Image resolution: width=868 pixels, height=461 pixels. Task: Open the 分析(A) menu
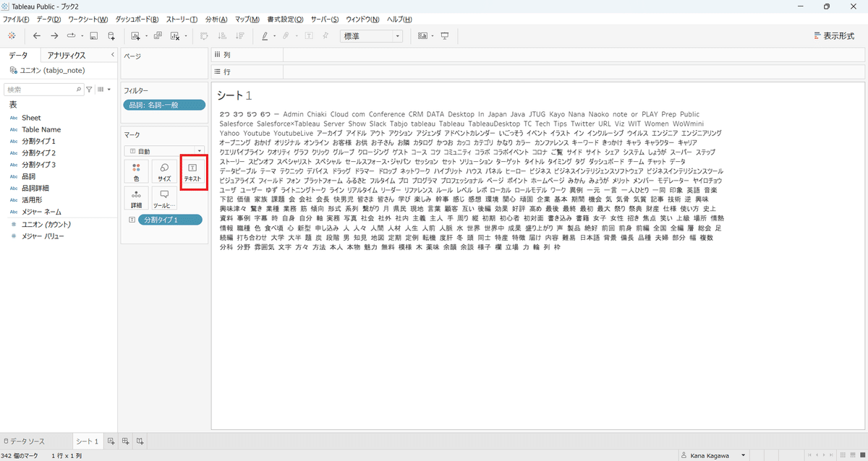[216, 20]
